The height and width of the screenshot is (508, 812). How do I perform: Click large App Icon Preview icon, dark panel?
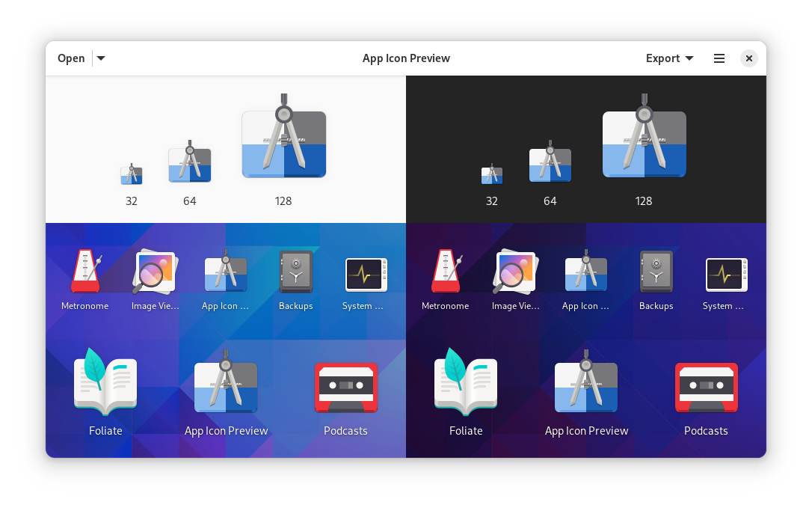point(586,381)
